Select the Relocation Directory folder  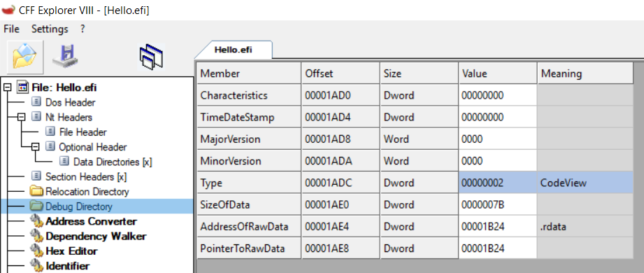click(87, 192)
